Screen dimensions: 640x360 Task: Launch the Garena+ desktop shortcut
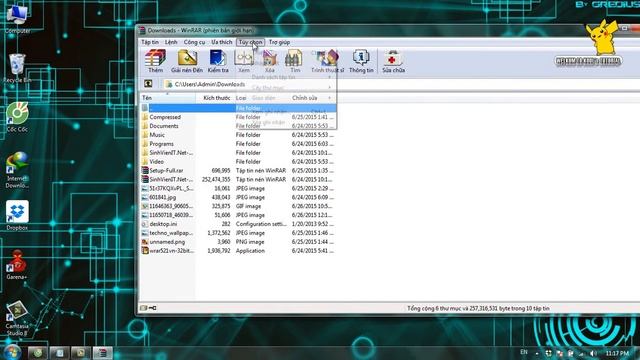coord(17,265)
